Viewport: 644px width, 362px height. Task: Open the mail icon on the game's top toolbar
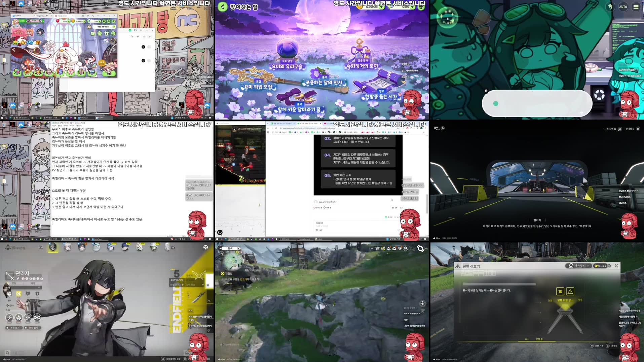click(394, 248)
